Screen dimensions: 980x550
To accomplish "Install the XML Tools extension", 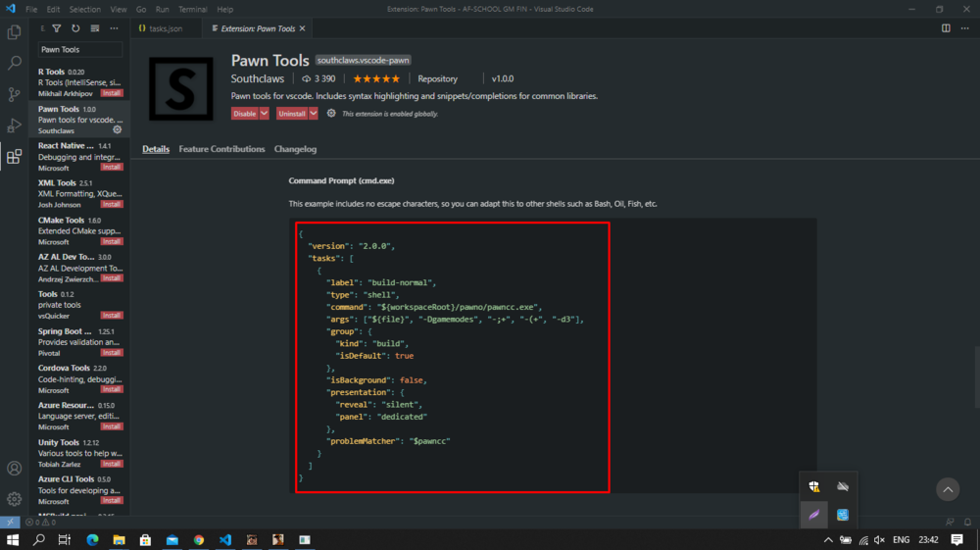I will pos(112,204).
